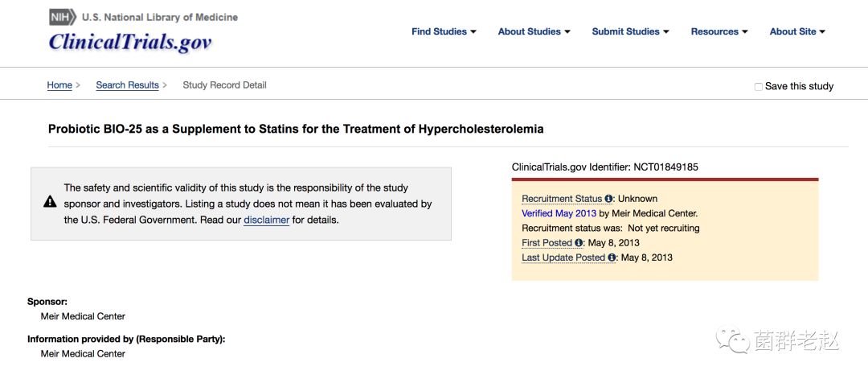Click the NIH logo badge
The image size is (868, 379).
[62, 17]
